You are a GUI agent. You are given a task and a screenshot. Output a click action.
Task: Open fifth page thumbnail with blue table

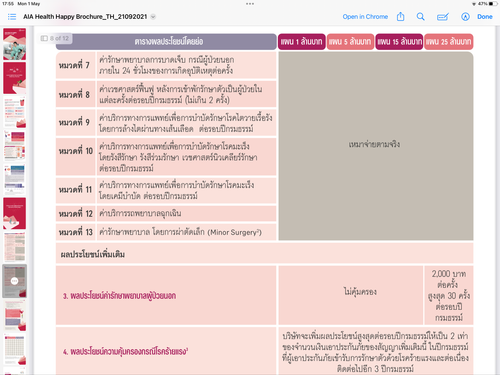point(14,180)
